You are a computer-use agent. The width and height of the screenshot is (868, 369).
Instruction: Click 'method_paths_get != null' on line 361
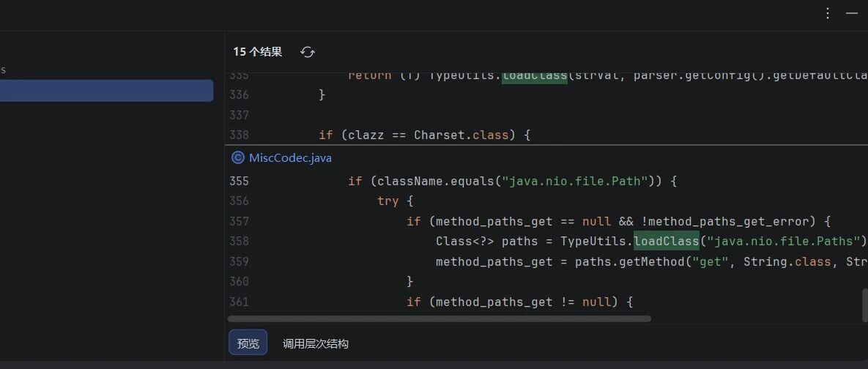coord(524,302)
